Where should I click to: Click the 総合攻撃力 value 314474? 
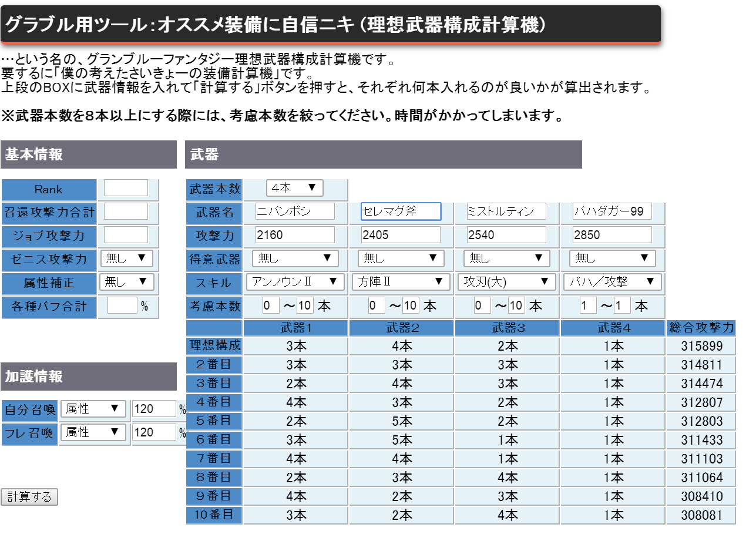tap(701, 384)
